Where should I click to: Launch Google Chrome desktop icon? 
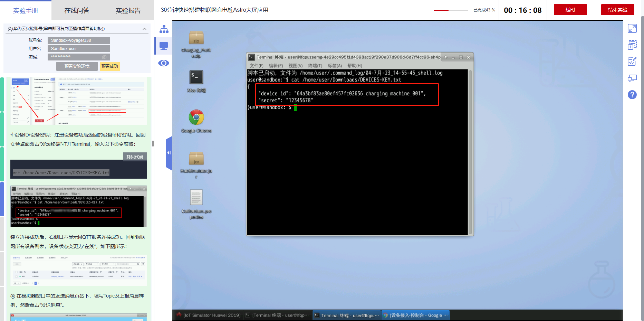click(x=196, y=121)
